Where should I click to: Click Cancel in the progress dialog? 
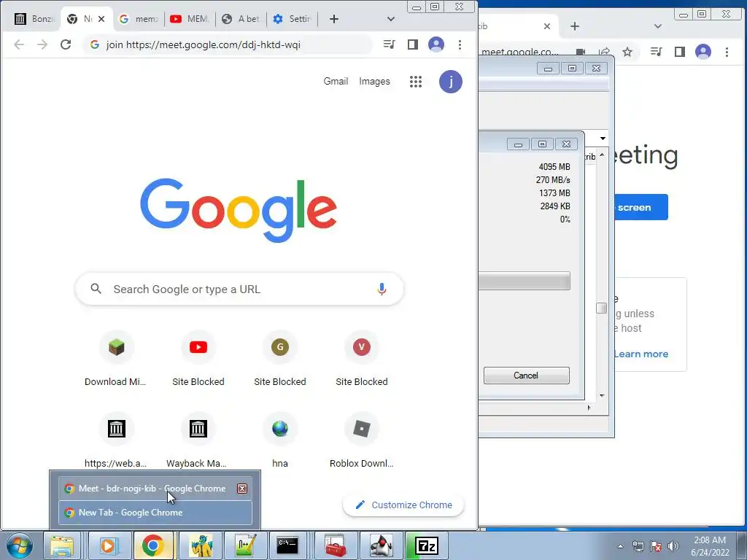[x=526, y=376]
